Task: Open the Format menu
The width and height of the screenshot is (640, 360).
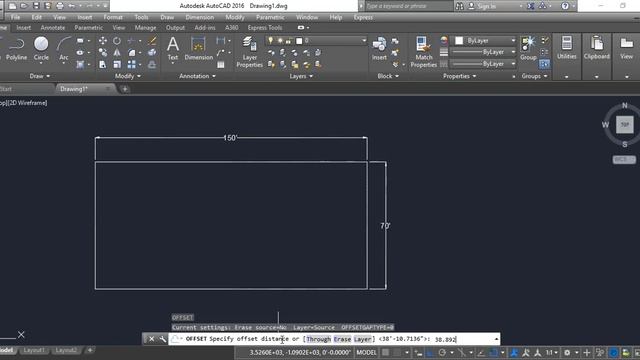Action: [x=113, y=17]
